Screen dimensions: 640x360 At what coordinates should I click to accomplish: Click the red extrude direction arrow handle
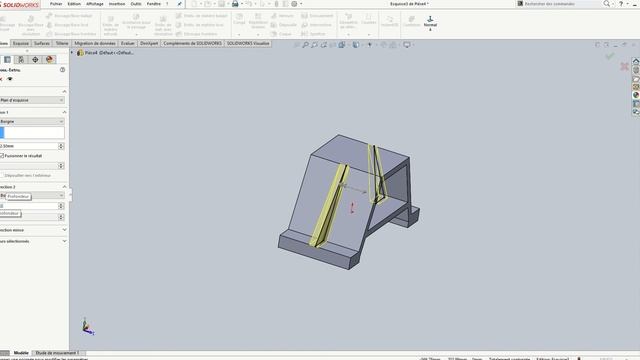[352, 207]
